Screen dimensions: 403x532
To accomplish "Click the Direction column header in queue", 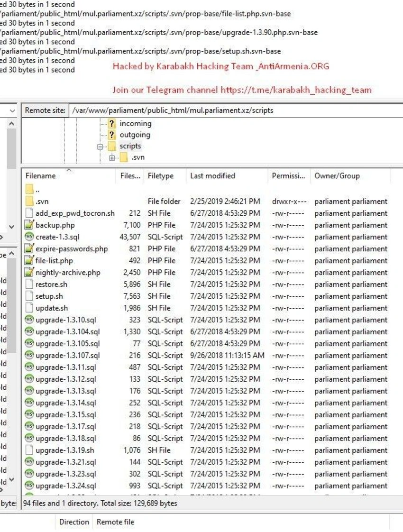I will click(74, 522).
